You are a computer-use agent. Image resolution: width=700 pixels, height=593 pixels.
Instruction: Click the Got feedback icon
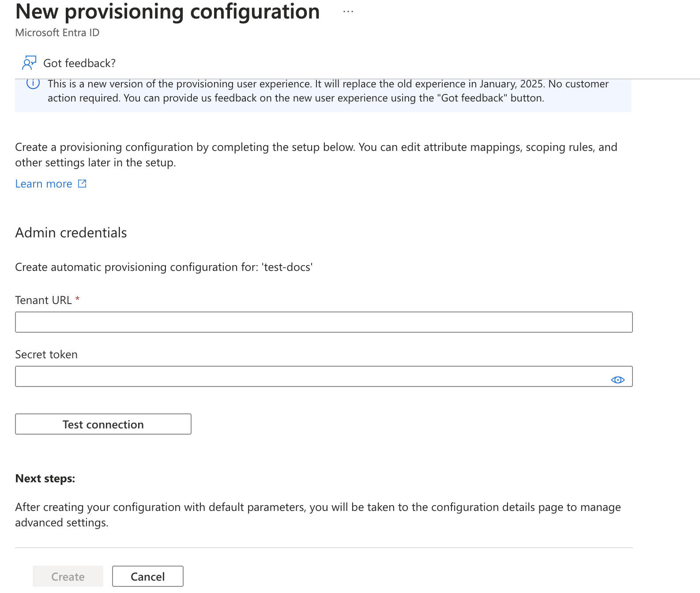coord(29,63)
